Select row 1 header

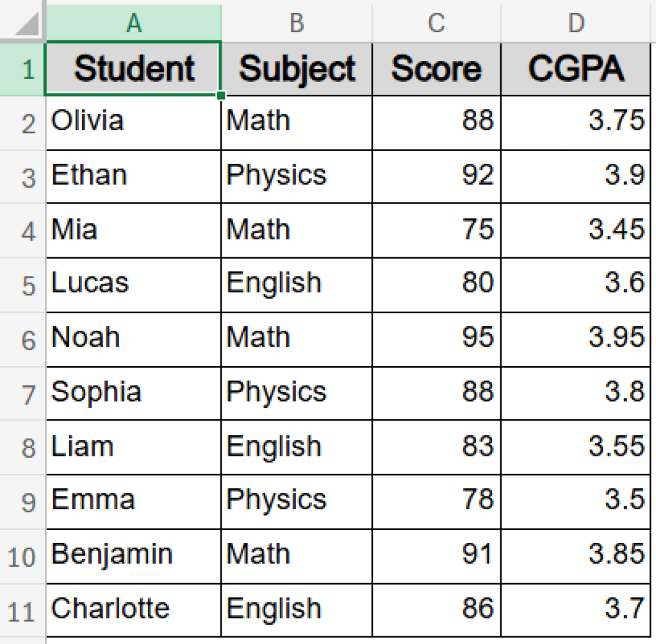pos(23,69)
